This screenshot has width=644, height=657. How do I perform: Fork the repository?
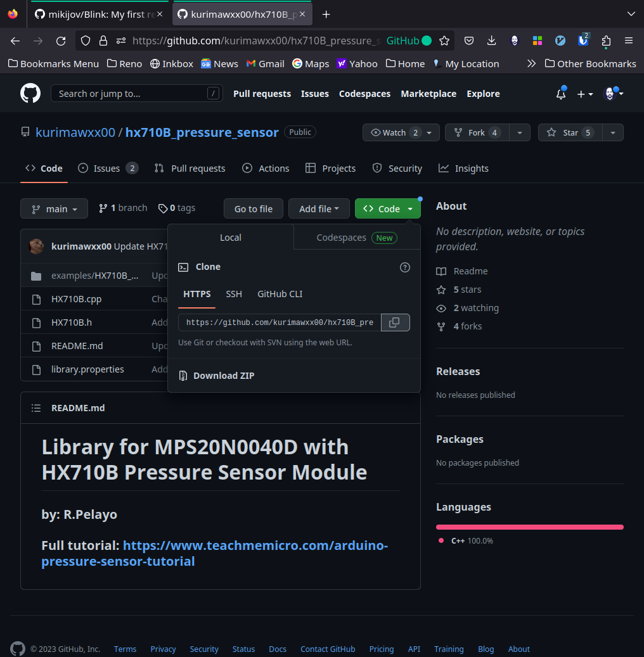[477, 133]
